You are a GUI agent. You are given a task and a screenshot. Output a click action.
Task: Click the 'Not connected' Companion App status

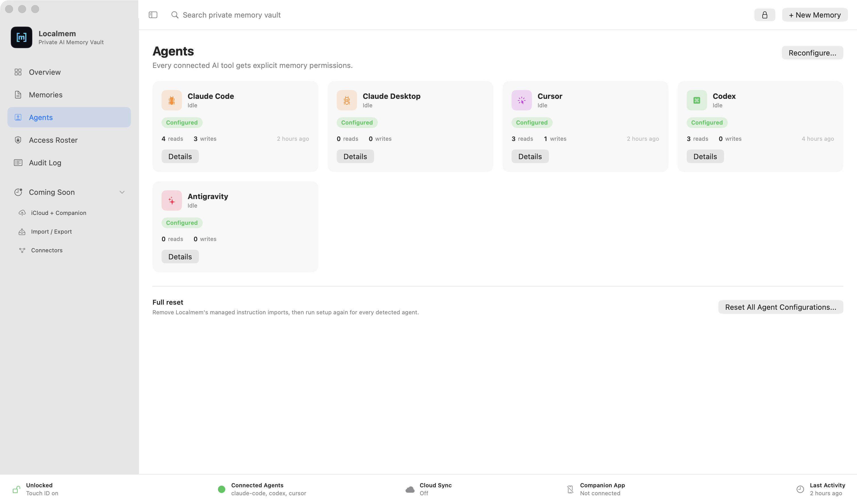(600, 493)
